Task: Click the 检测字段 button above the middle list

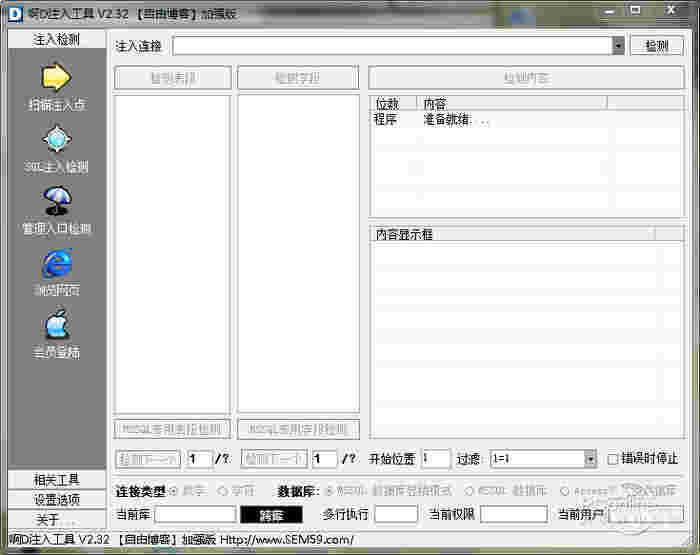Action: [298, 78]
